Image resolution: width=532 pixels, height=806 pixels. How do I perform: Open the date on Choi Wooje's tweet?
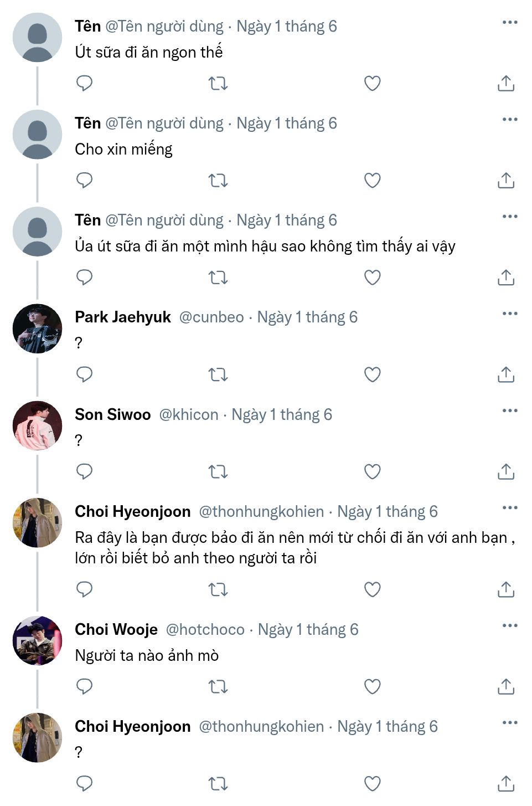pos(308,629)
